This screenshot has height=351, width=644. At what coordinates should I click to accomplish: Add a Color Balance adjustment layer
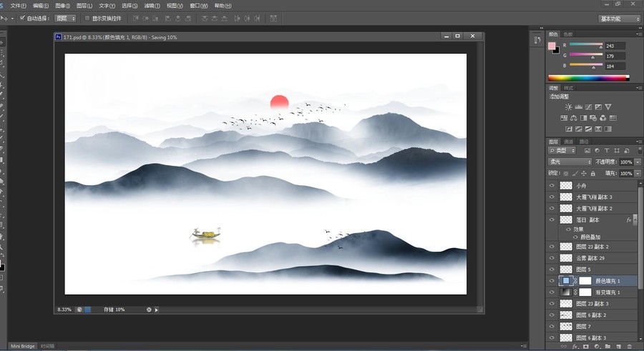pos(574,118)
